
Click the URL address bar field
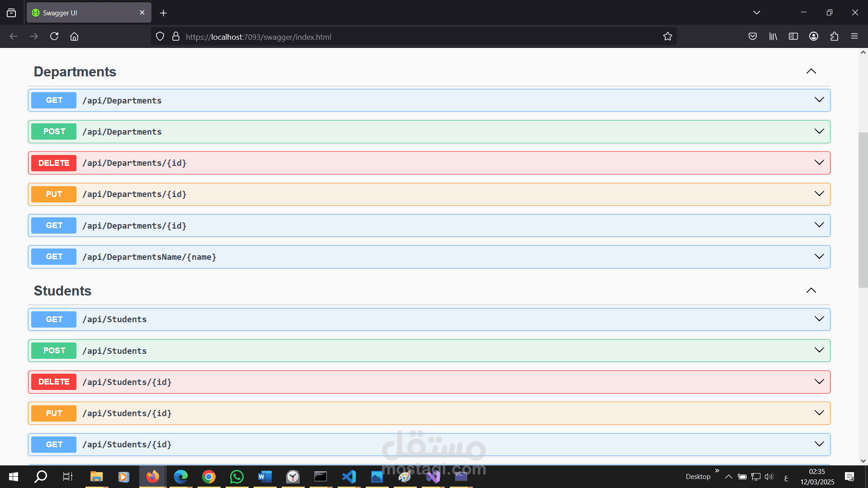pos(407,37)
